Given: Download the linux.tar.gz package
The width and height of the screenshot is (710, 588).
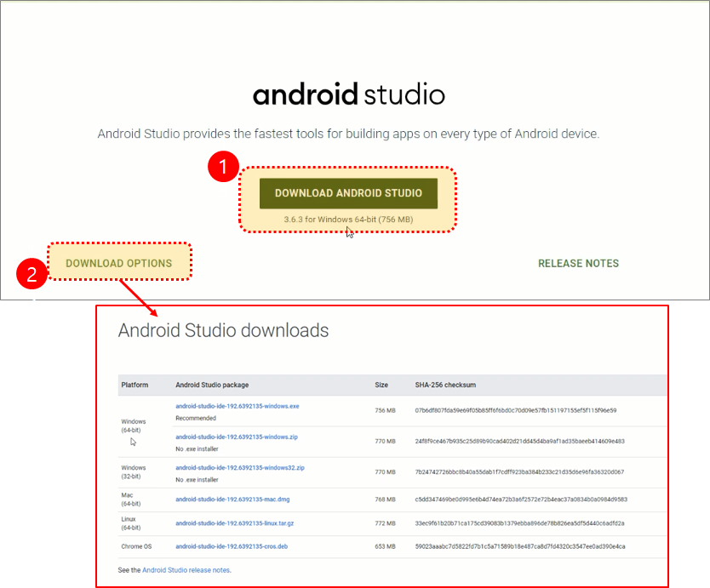Looking at the screenshot, I should 235,523.
